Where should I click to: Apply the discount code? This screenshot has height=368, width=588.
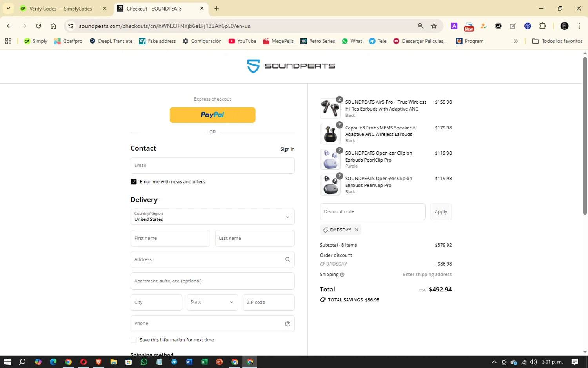(441, 211)
